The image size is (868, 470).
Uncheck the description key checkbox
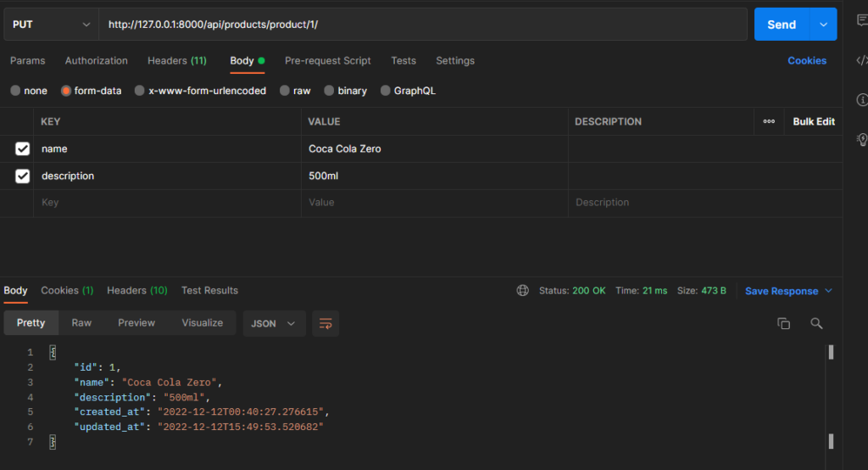pos(23,176)
